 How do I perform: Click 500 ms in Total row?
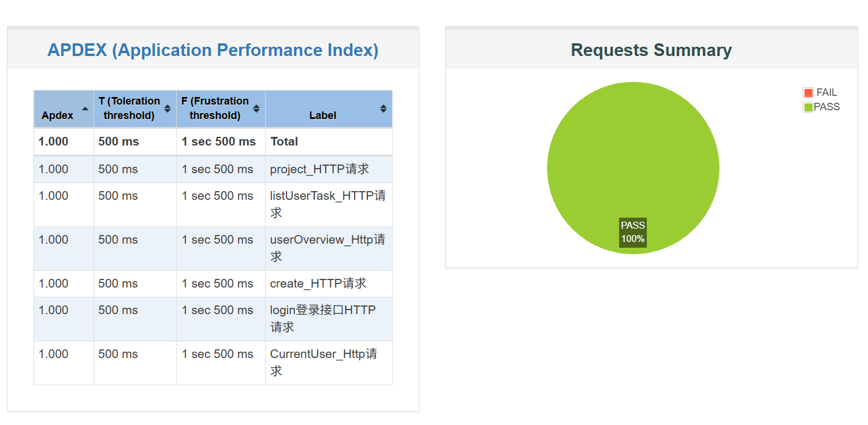(118, 141)
